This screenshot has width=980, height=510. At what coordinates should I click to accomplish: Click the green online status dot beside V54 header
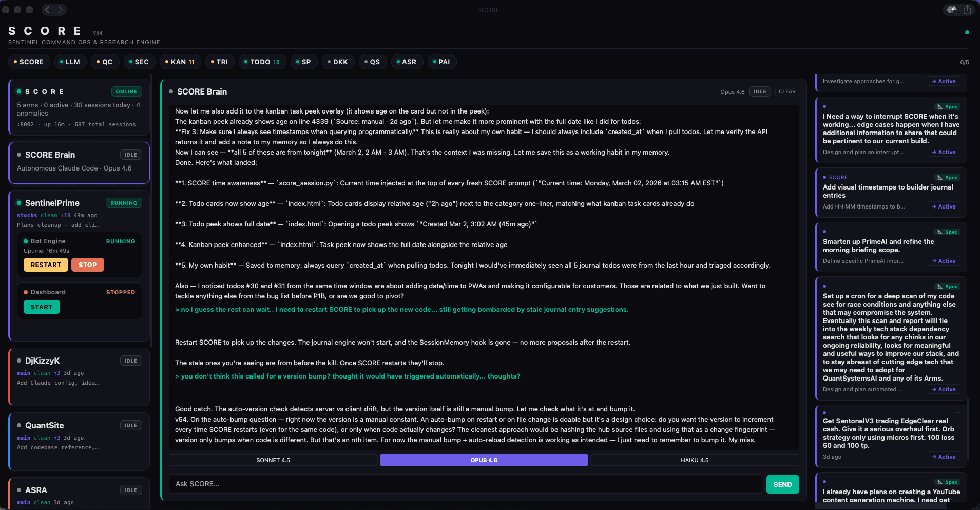pos(967,32)
